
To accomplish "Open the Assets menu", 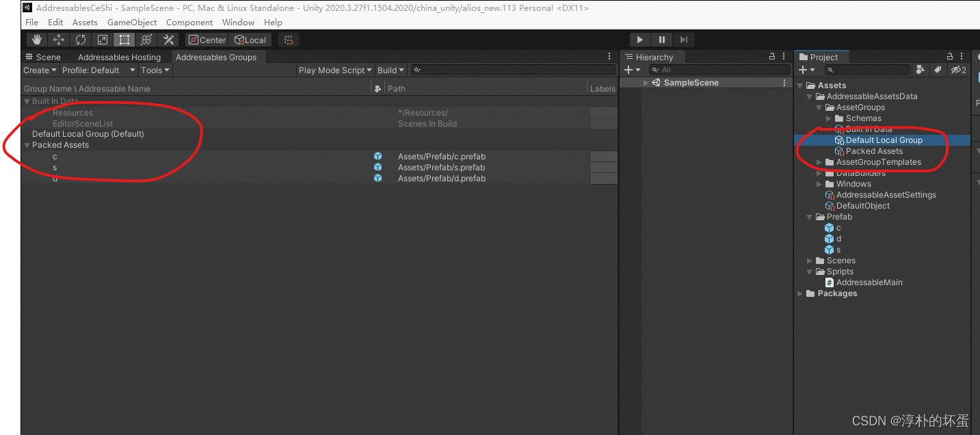I will tap(85, 22).
